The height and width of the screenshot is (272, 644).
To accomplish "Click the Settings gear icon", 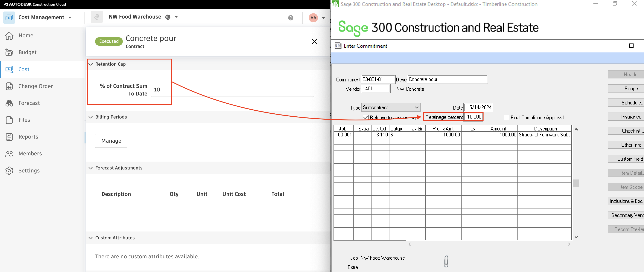I will click(9, 171).
